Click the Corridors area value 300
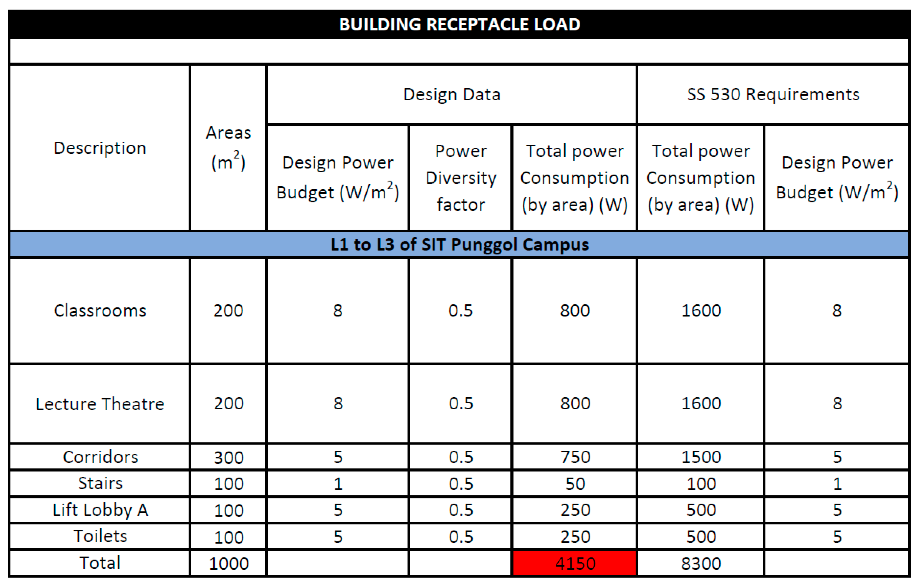The width and height of the screenshot is (919, 588). pos(228,457)
